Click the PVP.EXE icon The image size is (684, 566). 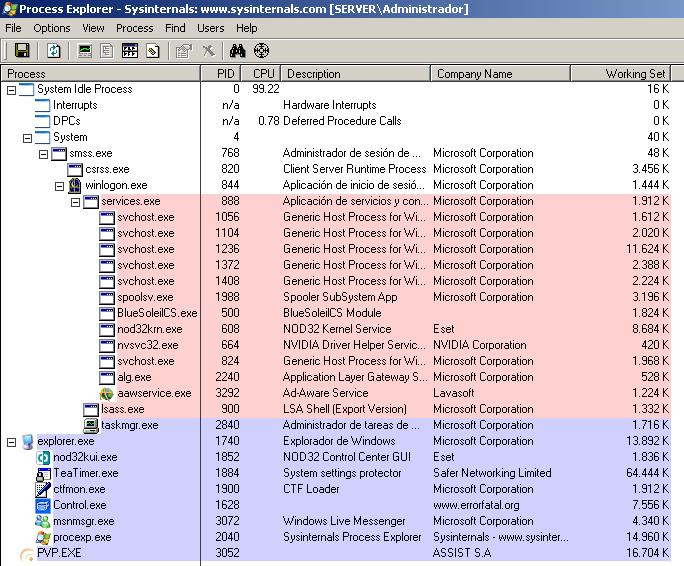point(27,554)
